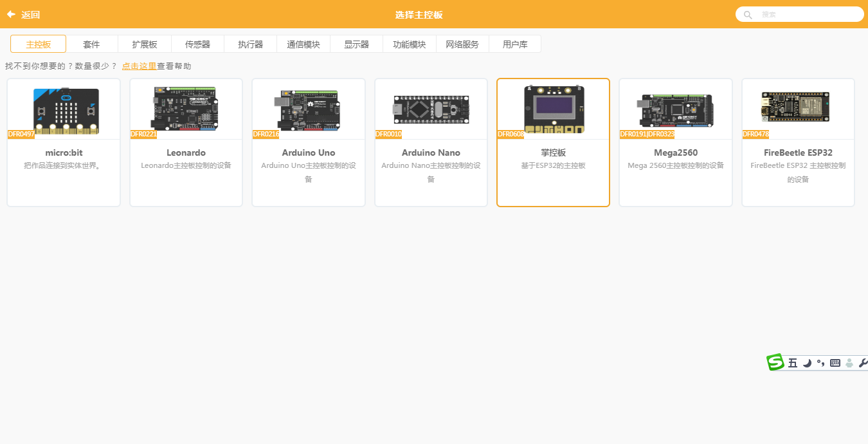
Task: Choose the FireBeetle ESP32 board image
Action: 795,107
